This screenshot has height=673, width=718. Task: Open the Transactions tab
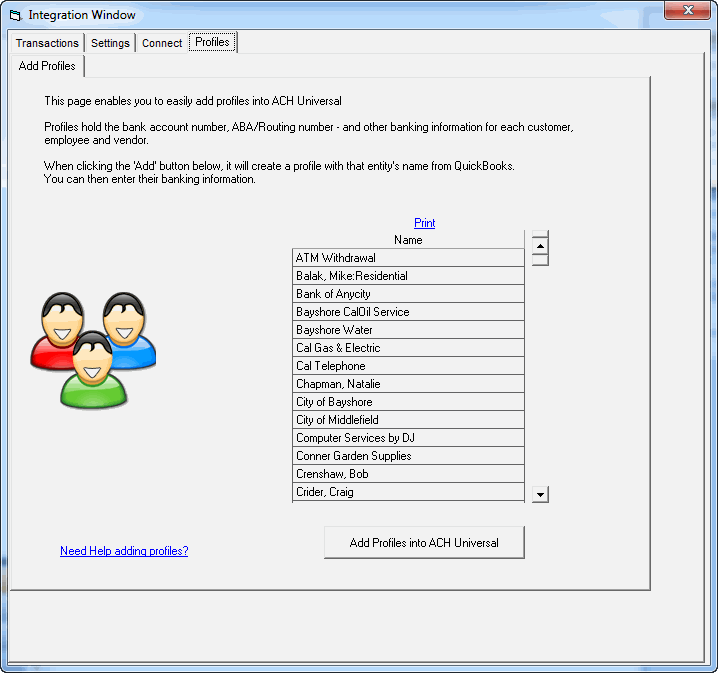[47, 43]
